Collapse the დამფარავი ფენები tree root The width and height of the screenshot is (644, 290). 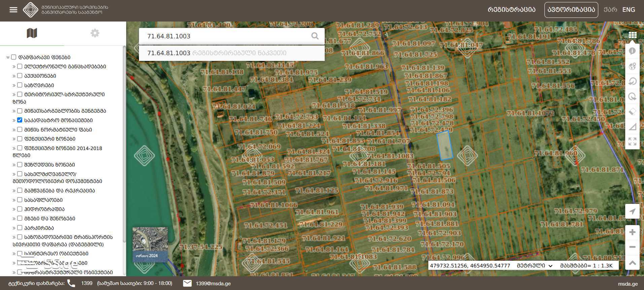click(8, 58)
